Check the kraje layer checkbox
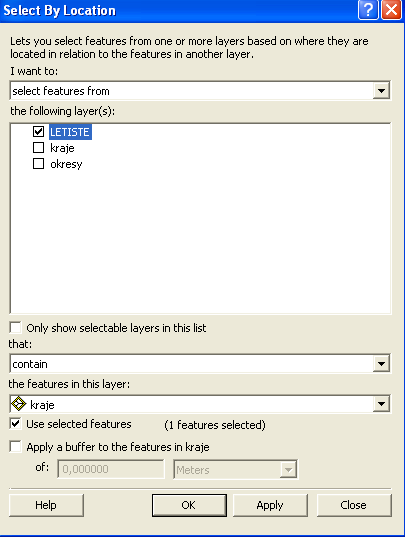The image size is (405, 537). (38, 148)
